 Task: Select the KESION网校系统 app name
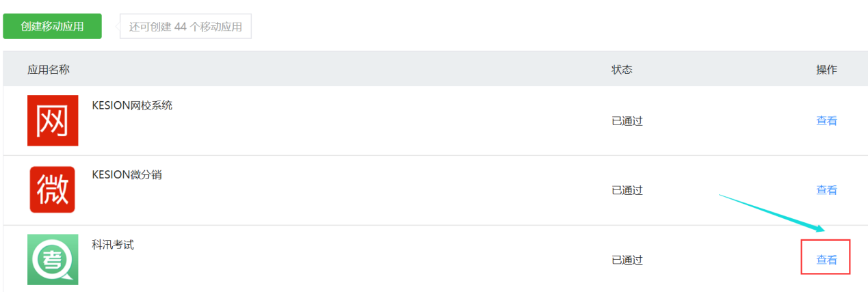tap(132, 105)
